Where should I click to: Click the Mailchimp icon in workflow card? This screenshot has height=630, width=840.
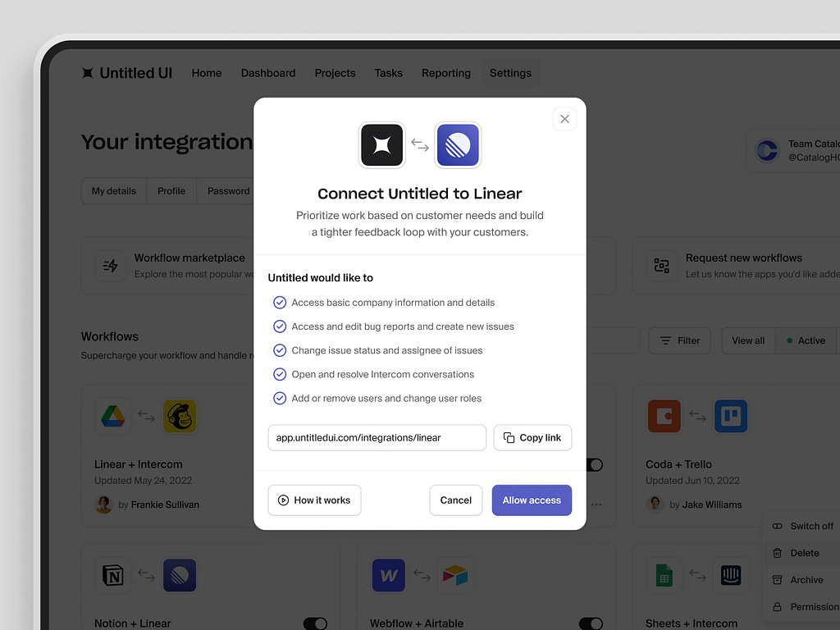tap(180, 416)
